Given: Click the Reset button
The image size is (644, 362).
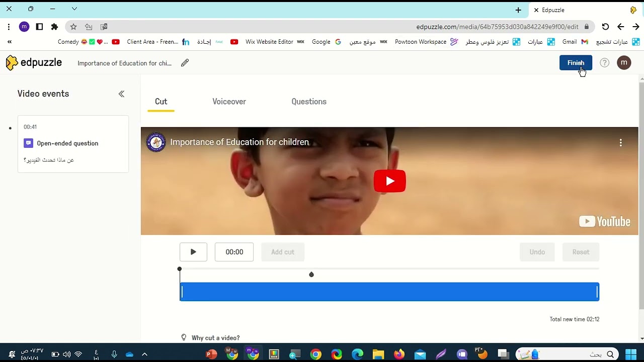Looking at the screenshot, I should 581,252.
